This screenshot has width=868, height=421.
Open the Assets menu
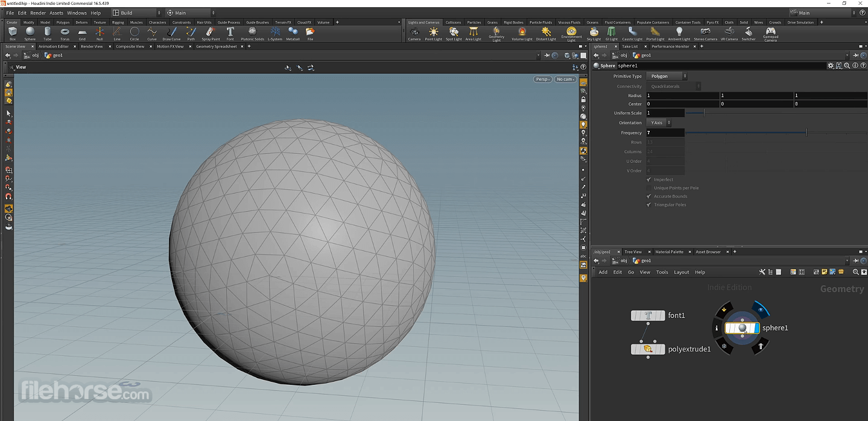tap(56, 13)
